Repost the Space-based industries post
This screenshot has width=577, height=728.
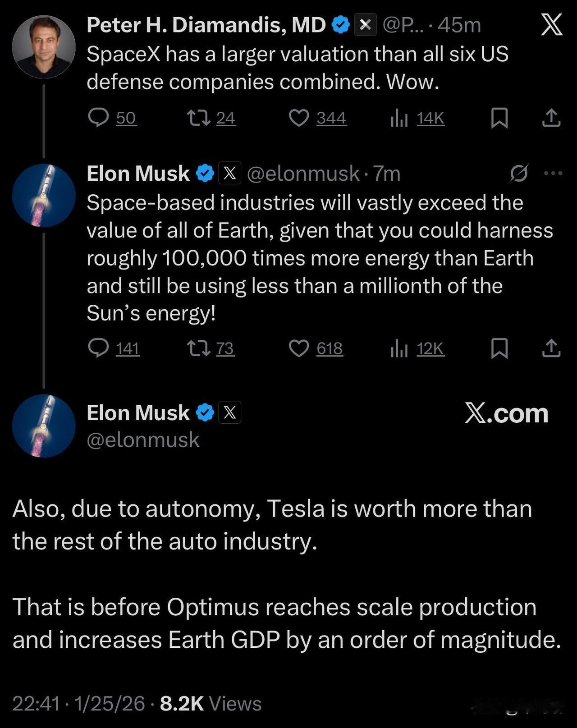coord(198,348)
